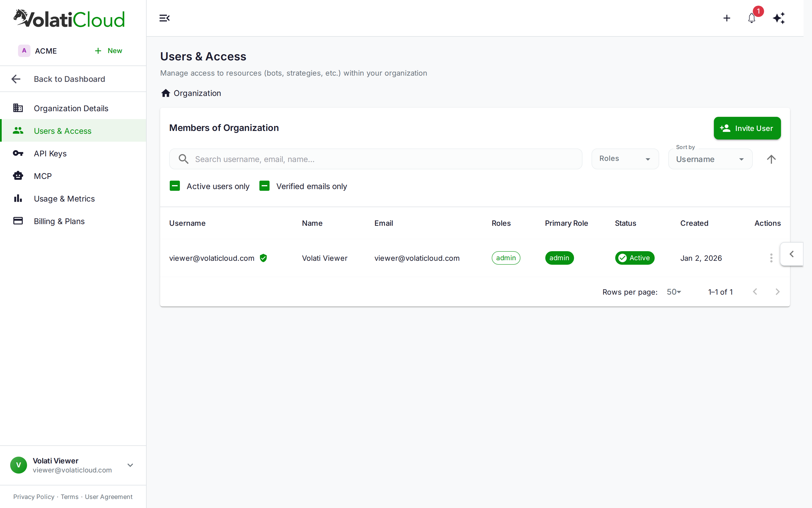Image resolution: width=812 pixels, height=508 pixels.
Task: Click the ACME organization avatar
Action: tap(24, 51)
